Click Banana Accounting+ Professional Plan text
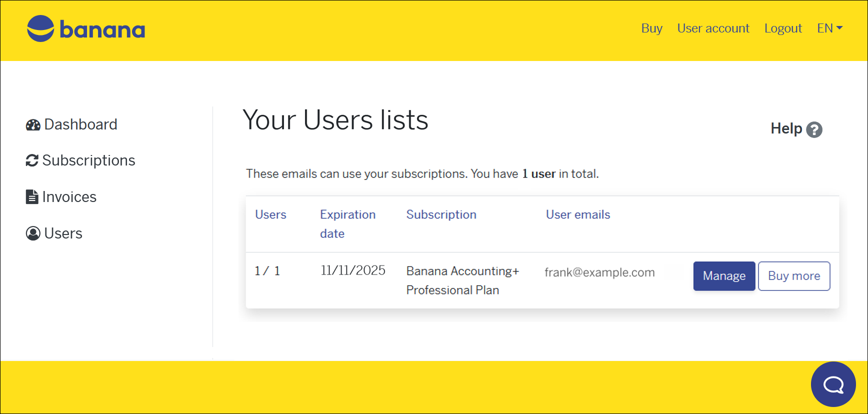The height and width of the screenshot is (414, 868). click(x=462, y=280)
